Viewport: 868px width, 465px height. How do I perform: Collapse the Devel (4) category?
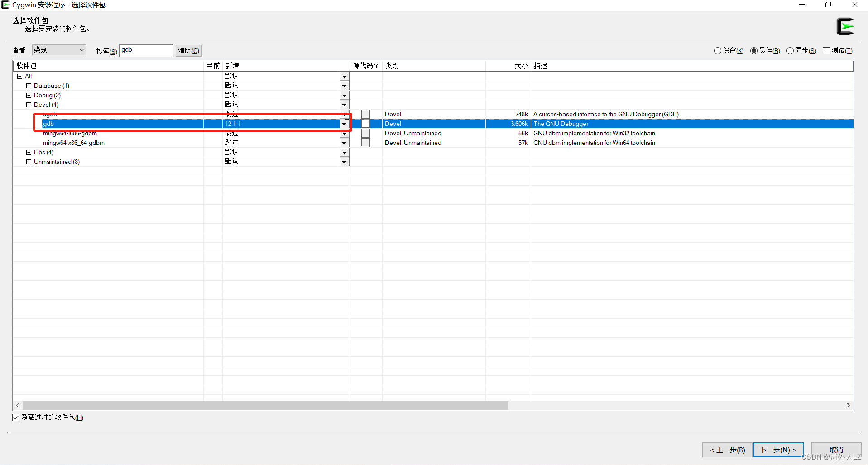coord(29,105)
